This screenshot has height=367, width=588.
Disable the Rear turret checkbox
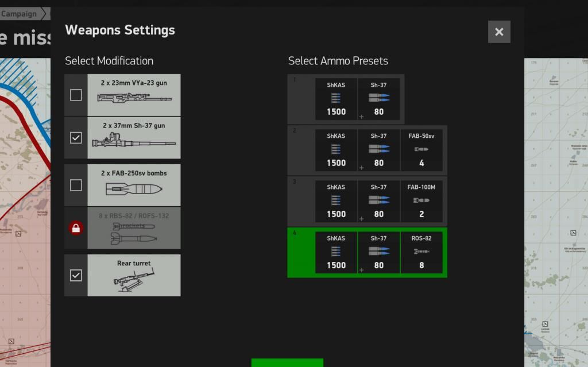(76, 276)
